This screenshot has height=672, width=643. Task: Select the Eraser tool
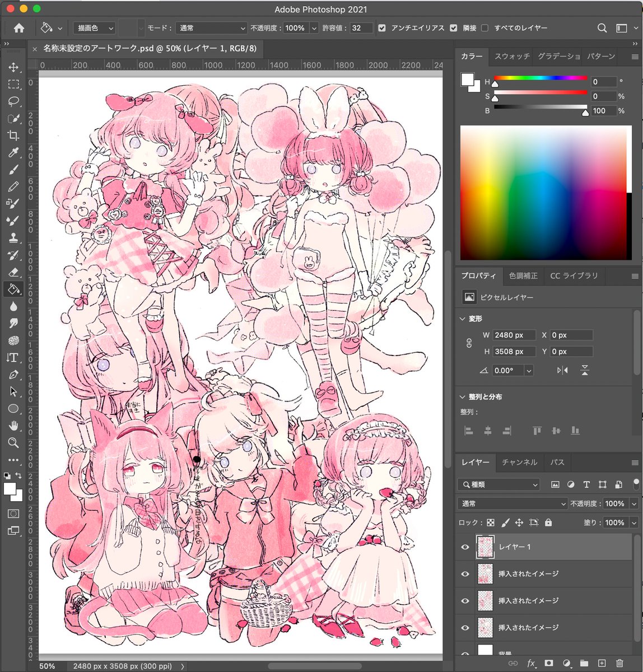(x=13, y=272)
